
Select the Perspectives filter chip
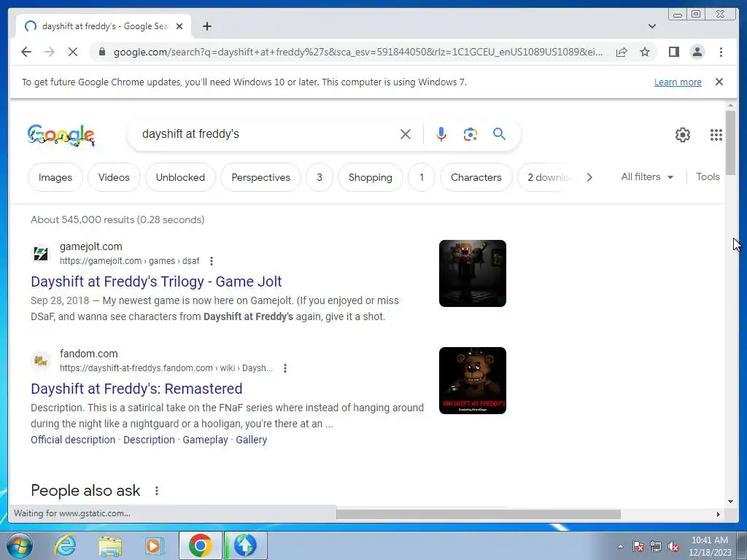pos(260,177)
